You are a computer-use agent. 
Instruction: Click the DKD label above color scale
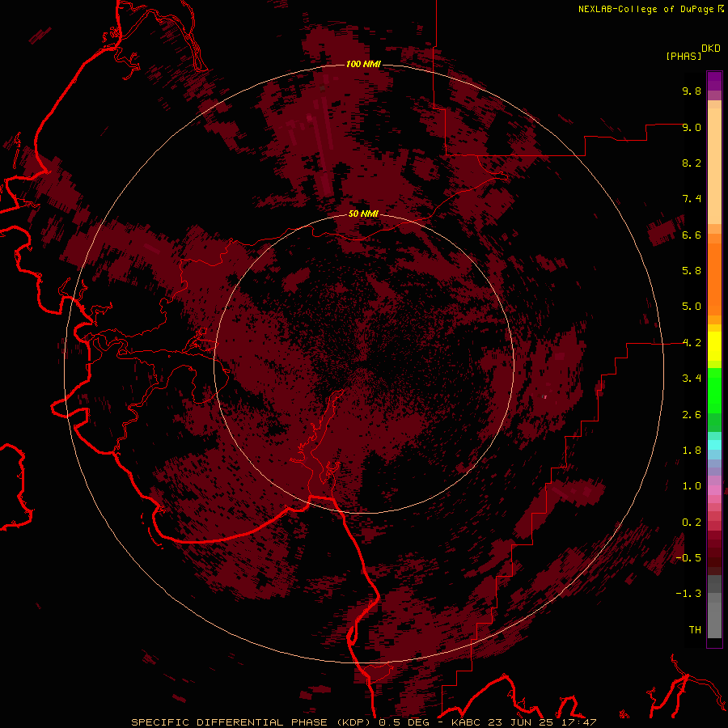(x=711, y=49)
